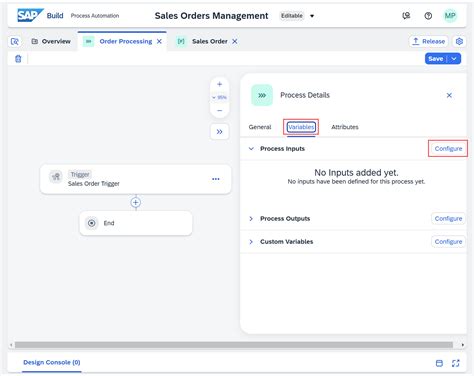The image size is (474, 376).
Task: Open the Editable version dropdown arrow
Action: (312, 16)
